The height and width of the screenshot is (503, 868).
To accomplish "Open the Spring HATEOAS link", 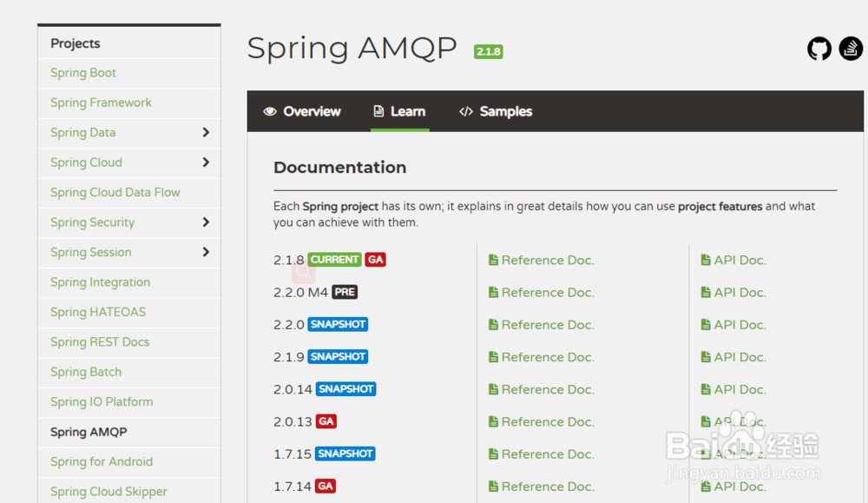I will [x=98, y=313].
